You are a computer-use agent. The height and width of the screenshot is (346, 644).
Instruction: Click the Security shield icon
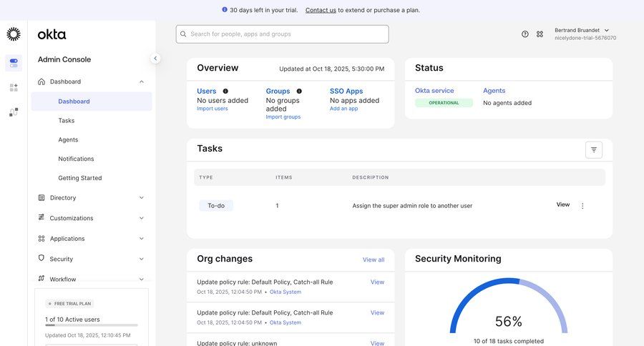coord(41,258)
